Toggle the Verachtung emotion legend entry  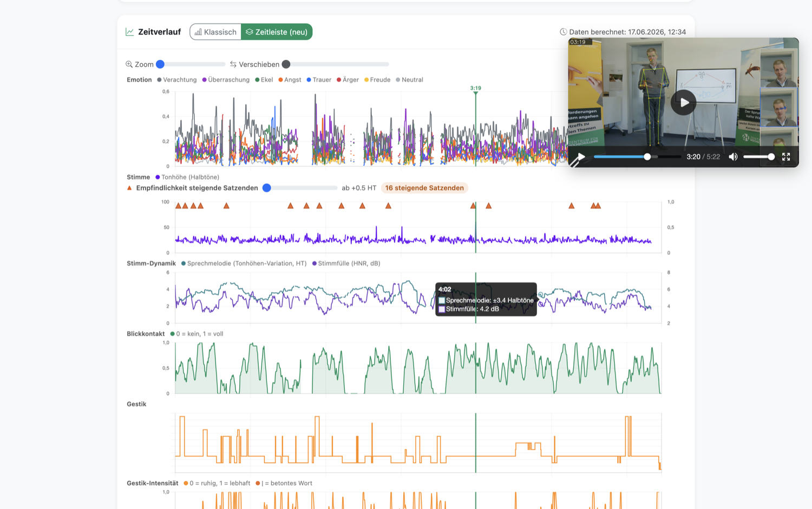pyautogui.click(x=177, y=80)
